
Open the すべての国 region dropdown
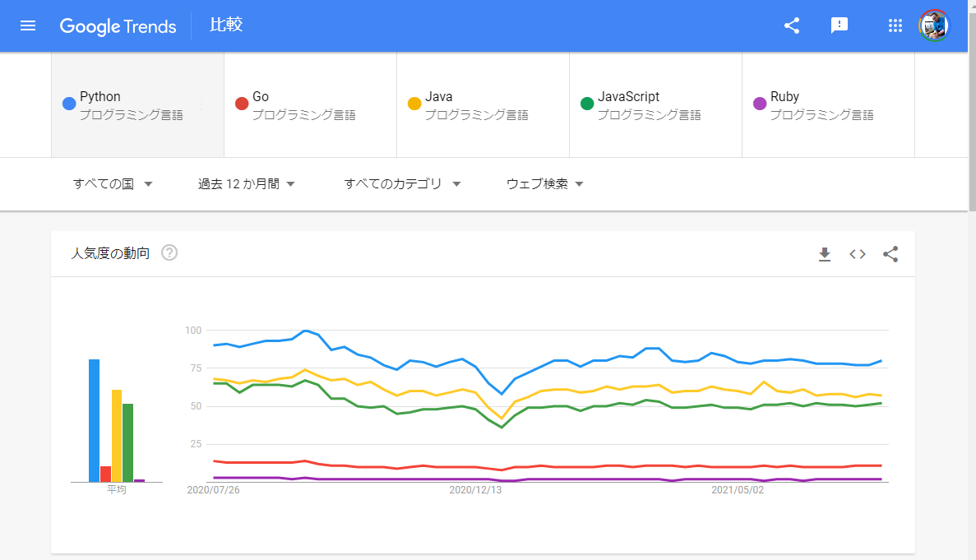point(113,184)
